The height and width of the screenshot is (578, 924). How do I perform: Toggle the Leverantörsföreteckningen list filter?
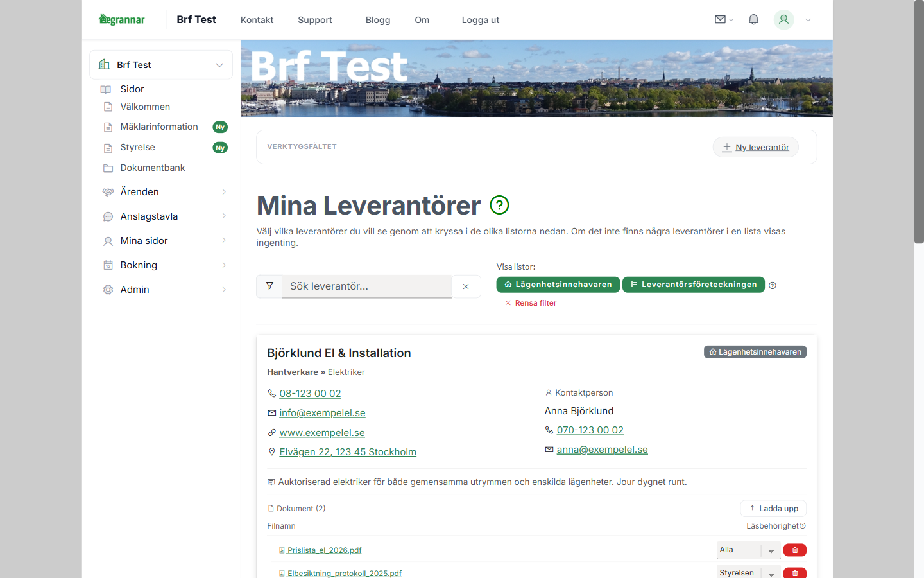693,284
